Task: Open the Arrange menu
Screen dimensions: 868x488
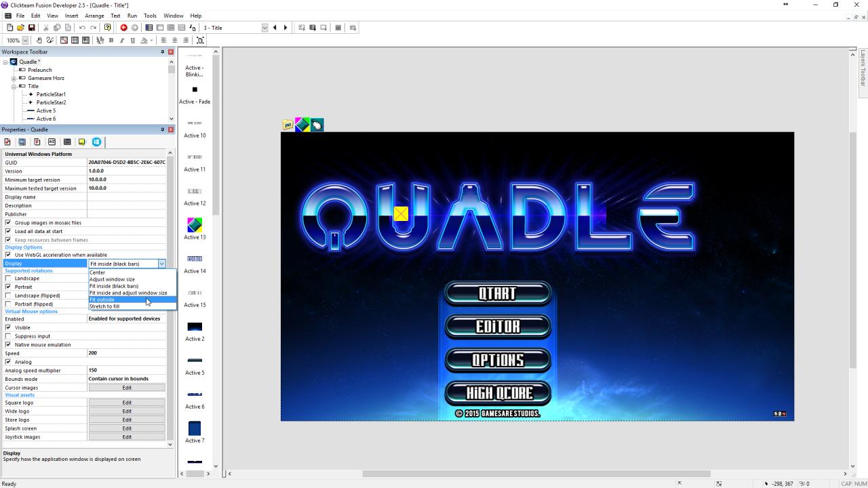Action: pos(94,16)
